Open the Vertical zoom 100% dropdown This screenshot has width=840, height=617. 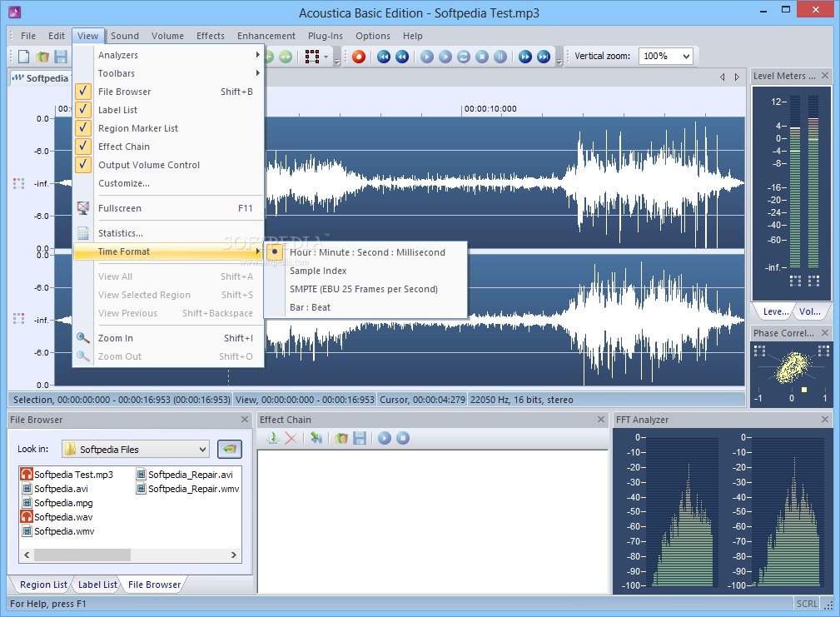tap(686, 57)
